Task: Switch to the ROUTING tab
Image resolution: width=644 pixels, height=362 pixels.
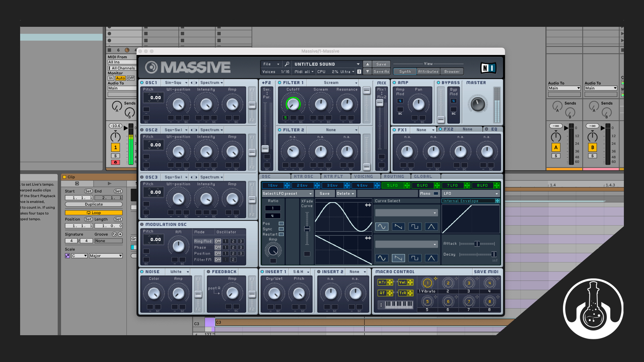Action: (x=394, y=177)
